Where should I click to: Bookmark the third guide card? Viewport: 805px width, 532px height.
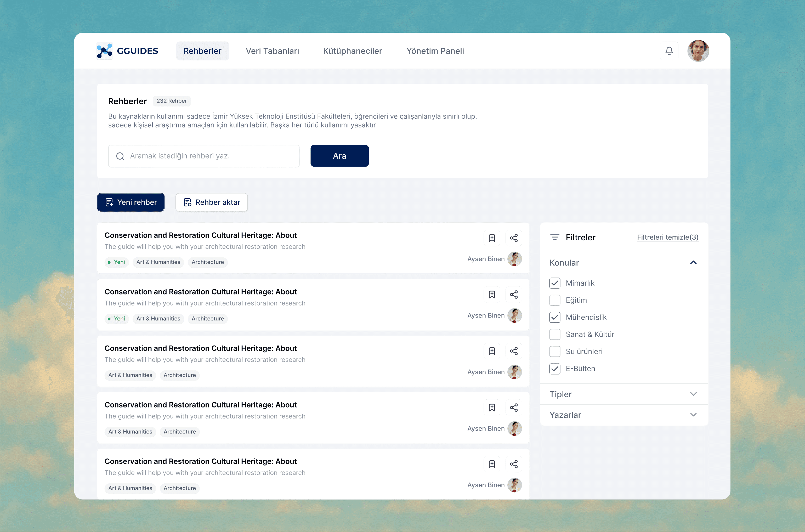click(491, 351)
